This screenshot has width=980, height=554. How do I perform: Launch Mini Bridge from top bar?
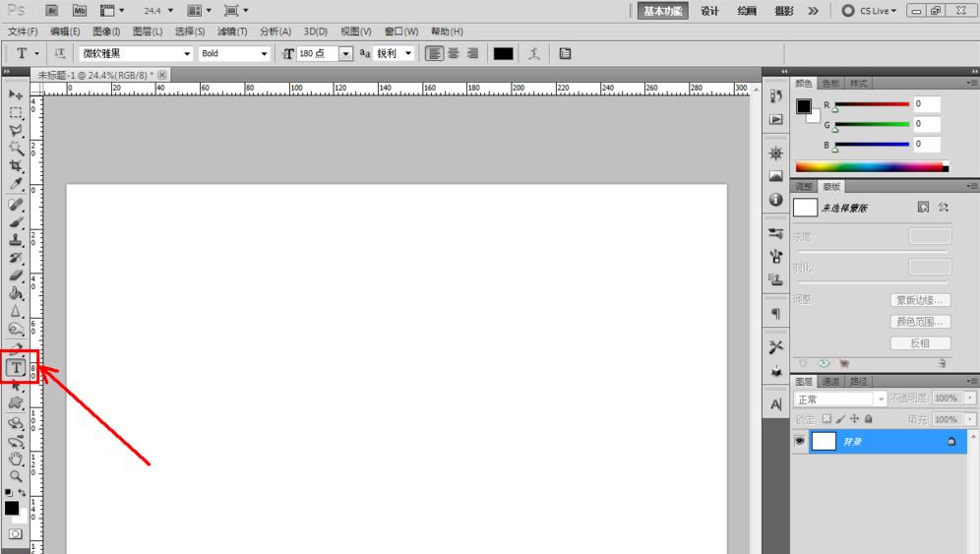(80, 11)
